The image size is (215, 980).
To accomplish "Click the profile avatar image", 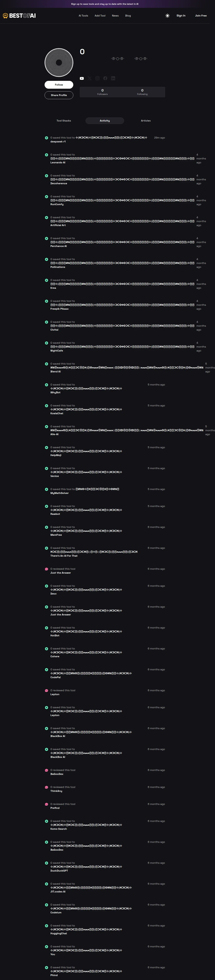I will (59, 62).
